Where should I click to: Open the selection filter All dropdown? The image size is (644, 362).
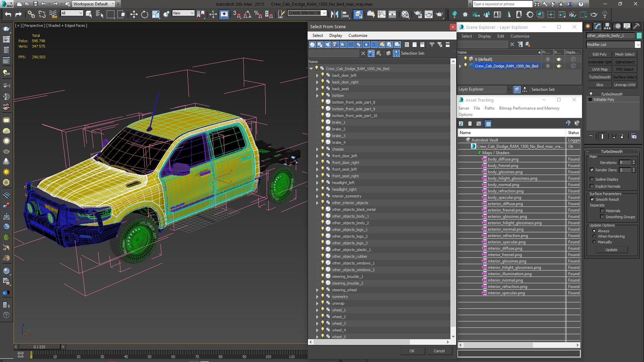[72, 13]
